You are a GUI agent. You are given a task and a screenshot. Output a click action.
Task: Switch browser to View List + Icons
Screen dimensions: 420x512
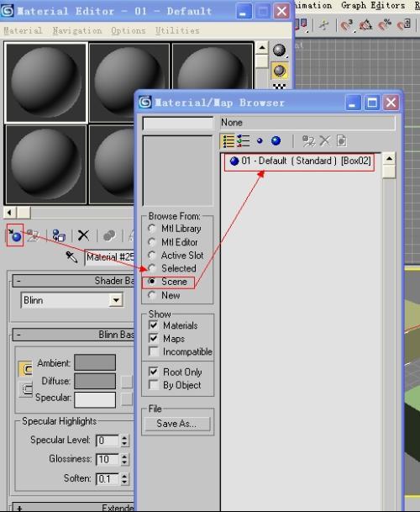coord(243,141)
